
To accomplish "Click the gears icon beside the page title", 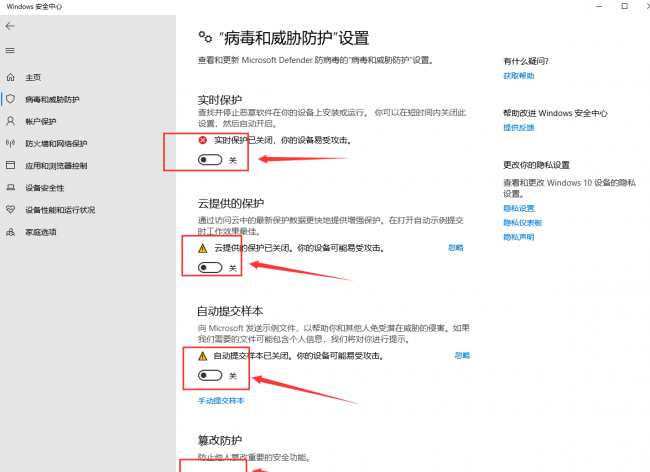I will tap(205, 38).
